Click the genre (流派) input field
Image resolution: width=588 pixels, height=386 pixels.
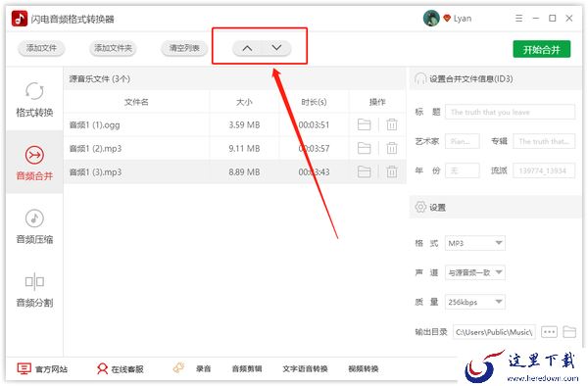[544, 170]
